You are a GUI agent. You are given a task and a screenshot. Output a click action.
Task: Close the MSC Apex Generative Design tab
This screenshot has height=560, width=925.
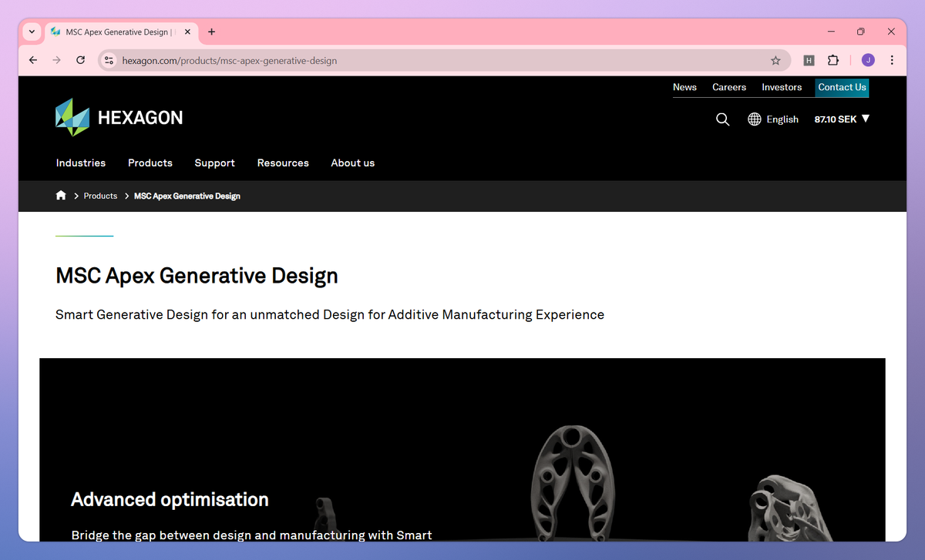click(x=187, y=32)
